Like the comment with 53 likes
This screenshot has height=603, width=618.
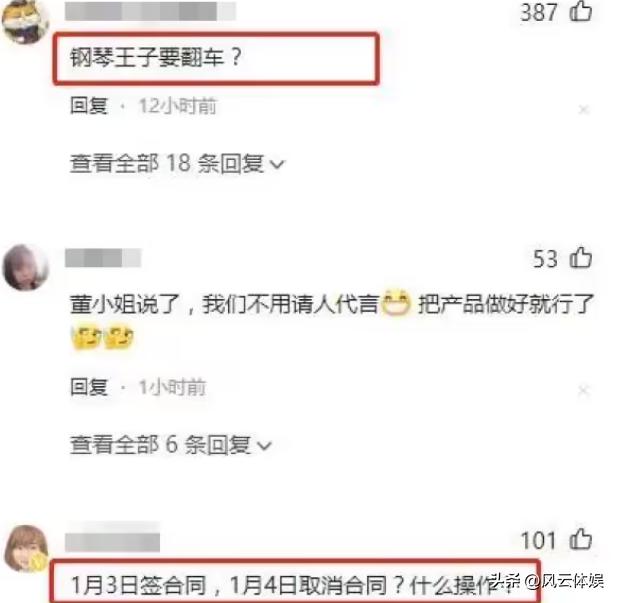(581, 258)
